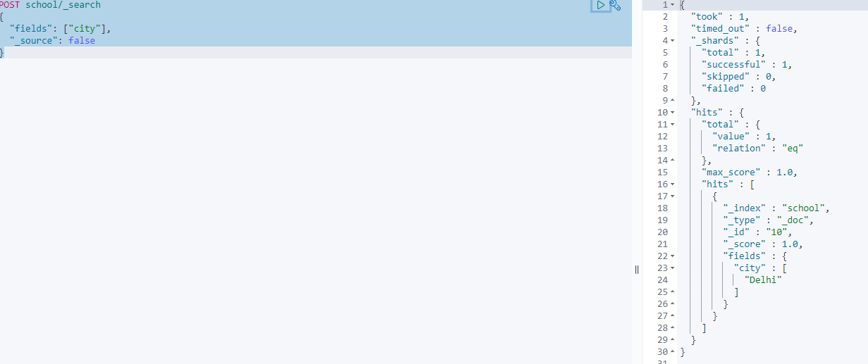Fold the inner "hits" array on line 16
This screenshot has height=364, width=868.
click(673, 184)
